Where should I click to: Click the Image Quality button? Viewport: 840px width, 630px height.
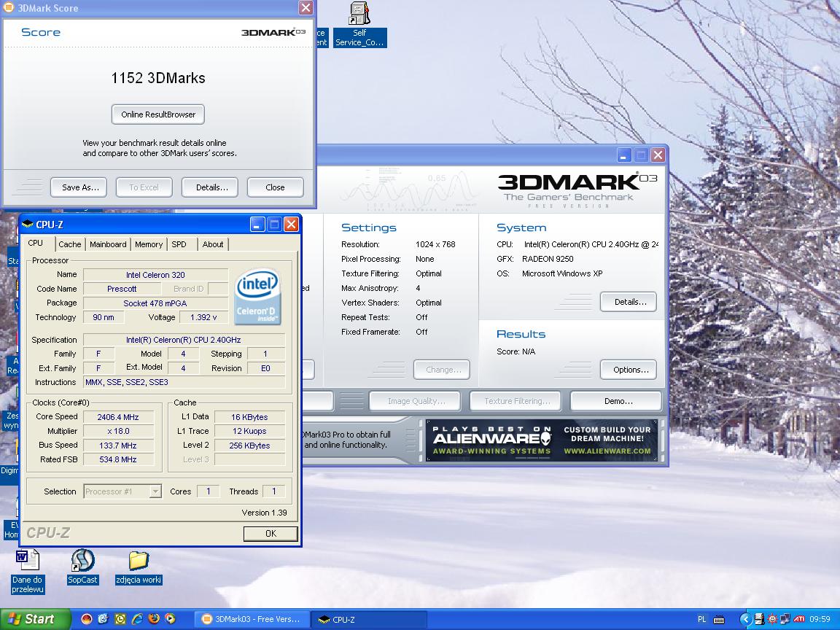(415, 401)
